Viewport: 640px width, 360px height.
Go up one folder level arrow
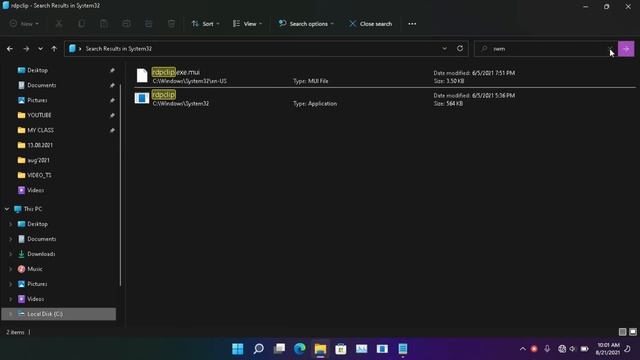pyautogui.click(x=54, y=49)
